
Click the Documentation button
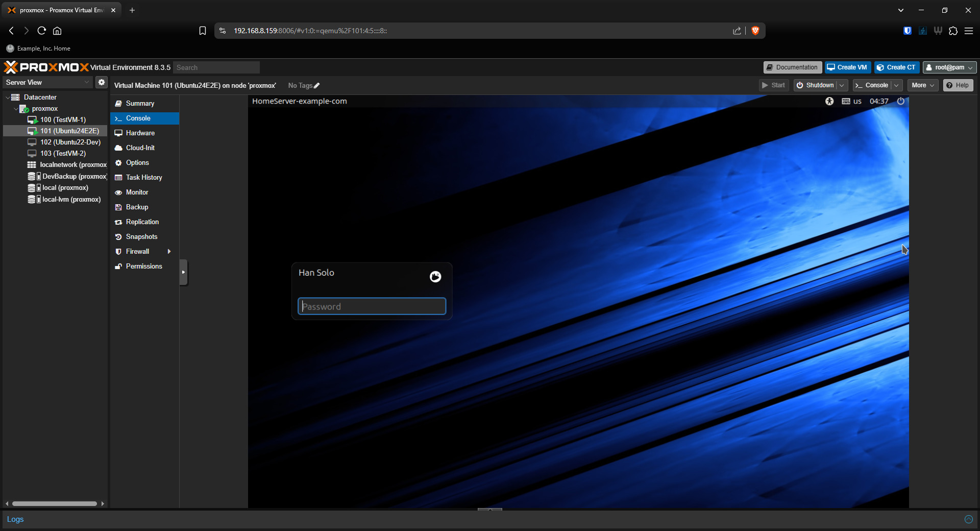(x=792, y=67)
